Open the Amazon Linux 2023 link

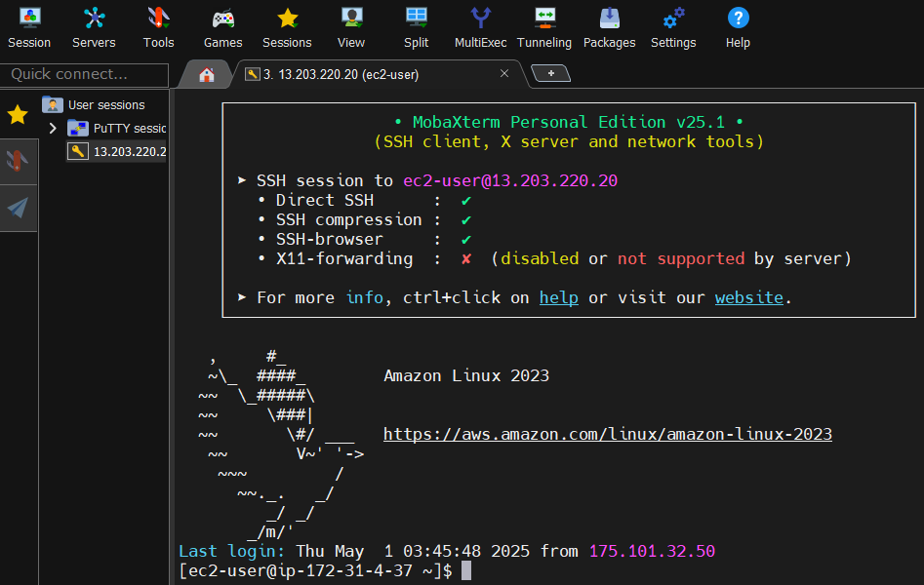(x=607, y=434)
